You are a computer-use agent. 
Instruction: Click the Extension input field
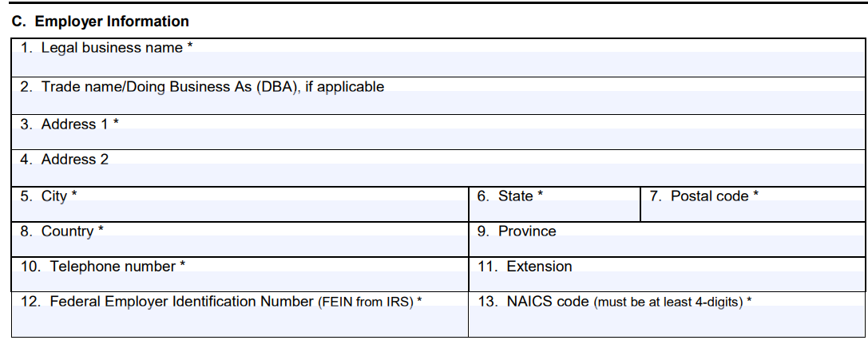667,282
